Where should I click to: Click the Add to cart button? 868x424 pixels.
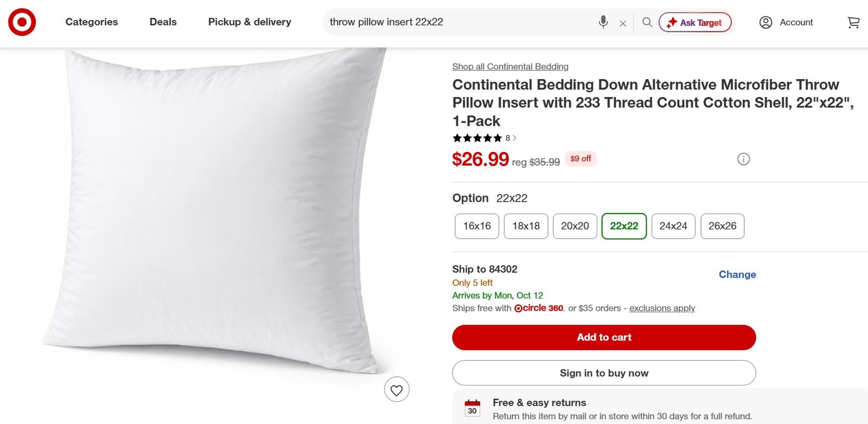604,337
